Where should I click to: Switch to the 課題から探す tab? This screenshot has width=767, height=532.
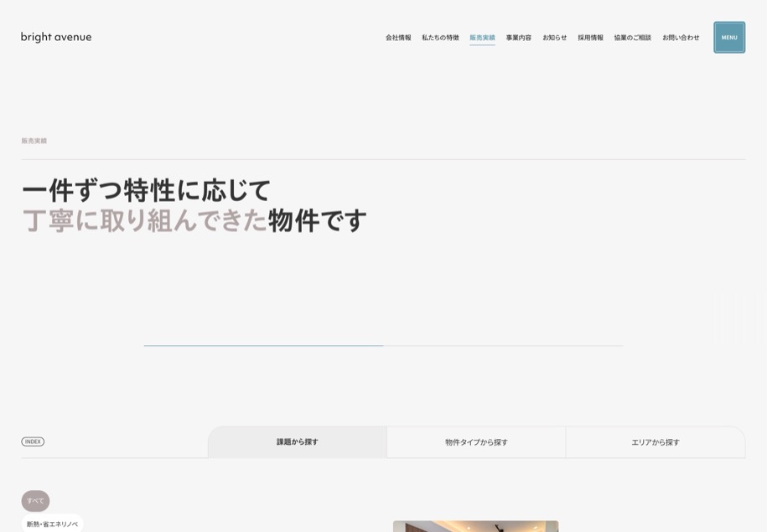coord(298,442)
